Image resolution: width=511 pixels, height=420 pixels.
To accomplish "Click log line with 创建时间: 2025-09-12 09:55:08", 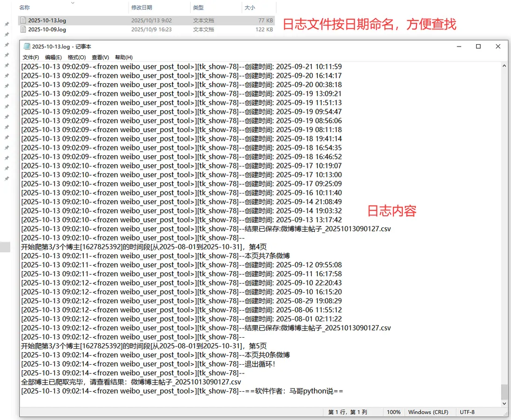I will (182, 265).
